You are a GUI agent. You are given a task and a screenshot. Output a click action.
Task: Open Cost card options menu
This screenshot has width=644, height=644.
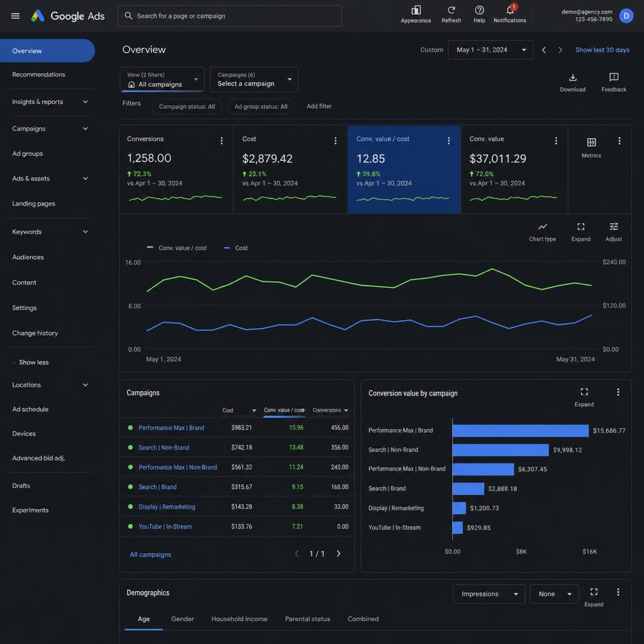coord(335,141)
